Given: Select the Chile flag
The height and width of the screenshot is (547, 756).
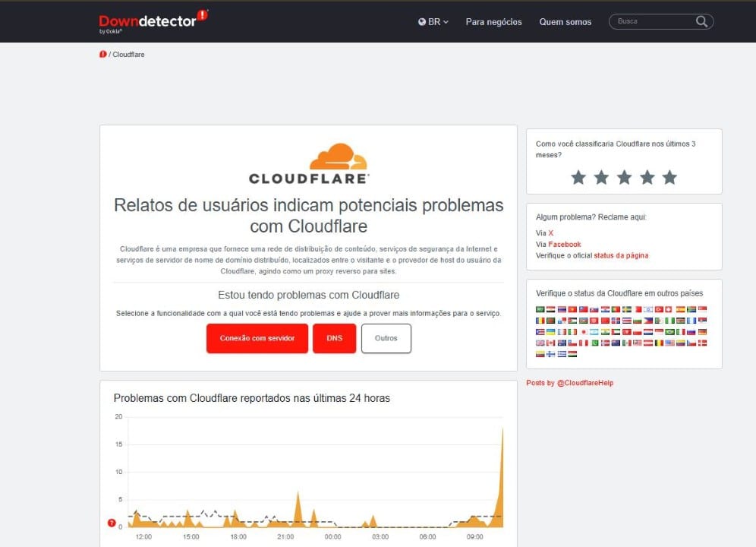Looking at the screenshot, I should click(572, 343).
